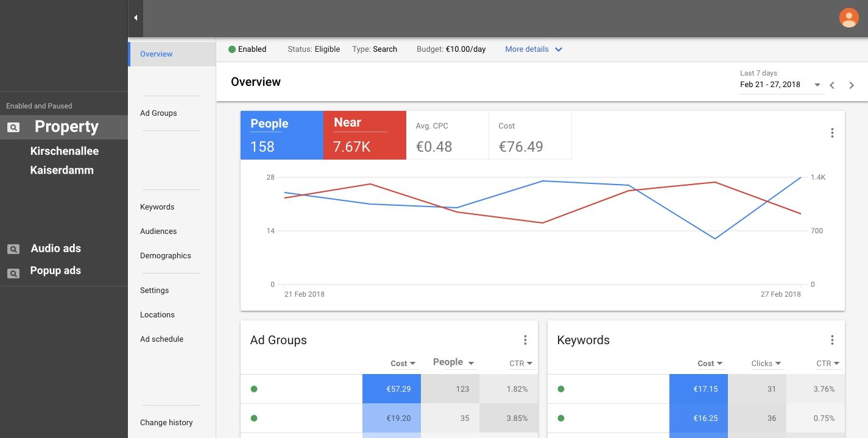Go to the previous date range

coord(832,85)
